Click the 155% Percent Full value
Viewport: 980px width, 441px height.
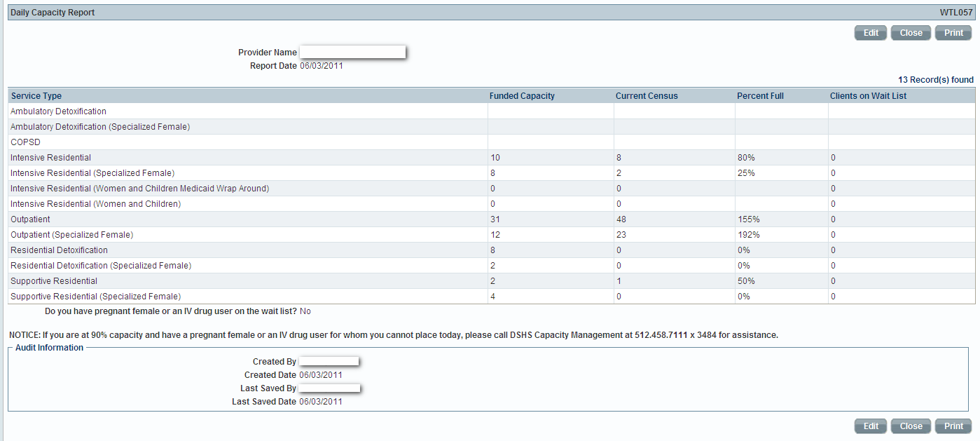(x=748, y=219)
